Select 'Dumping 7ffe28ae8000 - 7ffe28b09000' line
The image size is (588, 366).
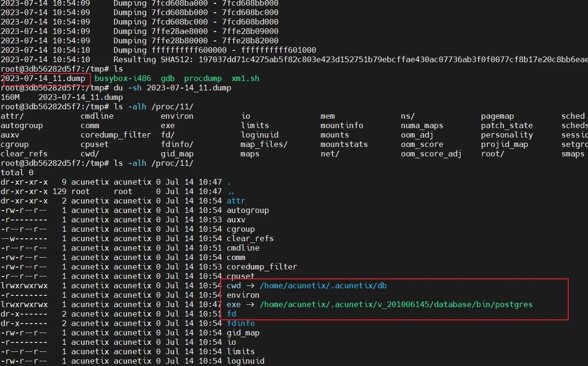[196, 32]
